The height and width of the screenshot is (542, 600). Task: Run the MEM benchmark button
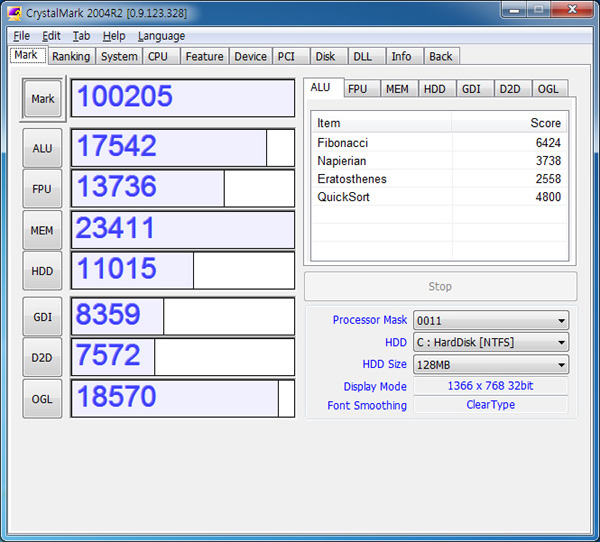(x=42, y=230)
